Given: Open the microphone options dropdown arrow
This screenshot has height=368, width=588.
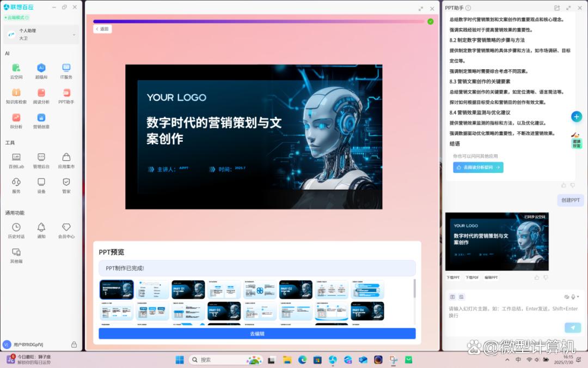Looking at the screenshot, I should click(578, 297).
